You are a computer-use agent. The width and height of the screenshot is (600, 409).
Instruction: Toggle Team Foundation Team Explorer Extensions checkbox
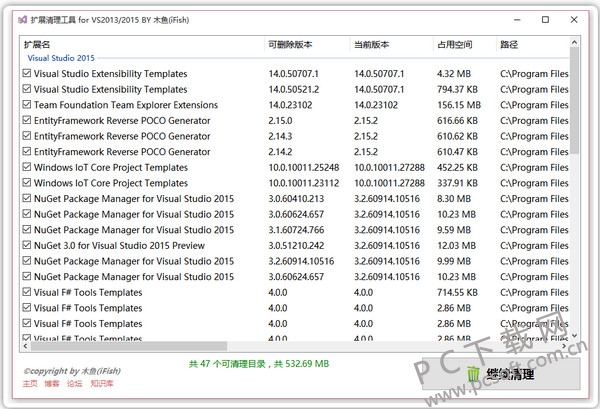pos(26,104)
